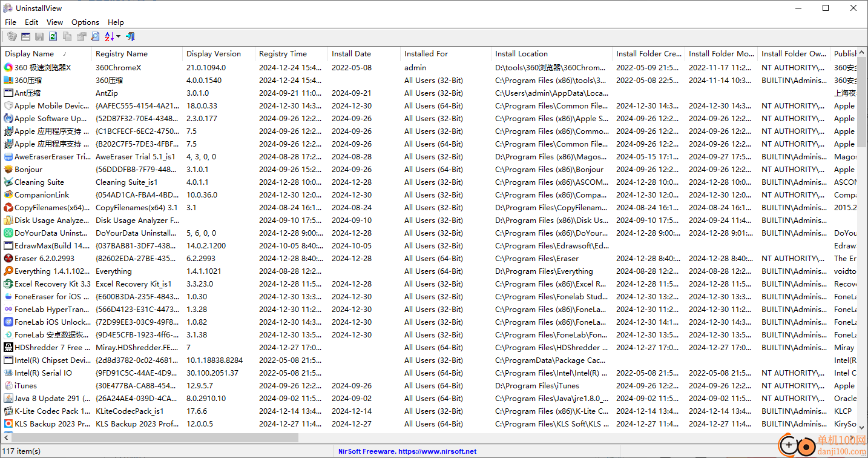Open the sort dropdown arrow in toolbar

click(x=118, y=37)
